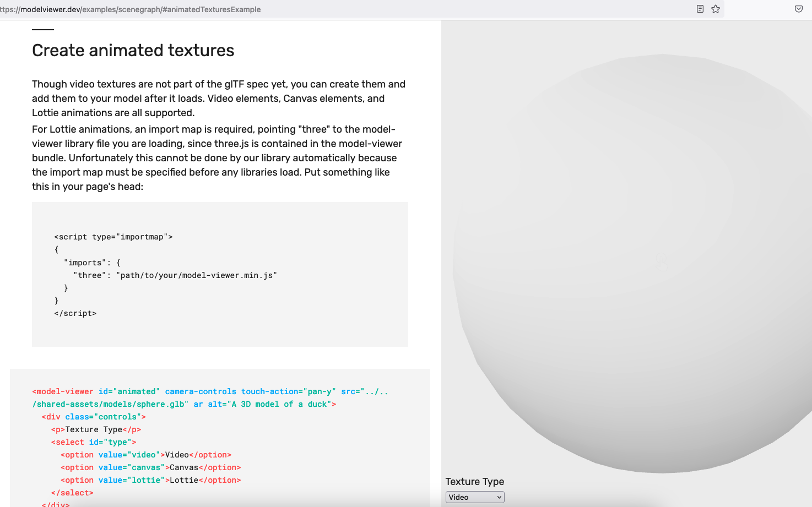Click the bookmark star icon
Screen dimensions: 812x507
(x=716, y=9)
